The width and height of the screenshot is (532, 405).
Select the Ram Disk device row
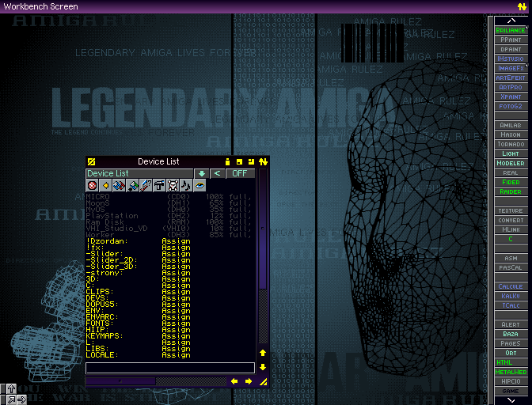coord(170,222)
